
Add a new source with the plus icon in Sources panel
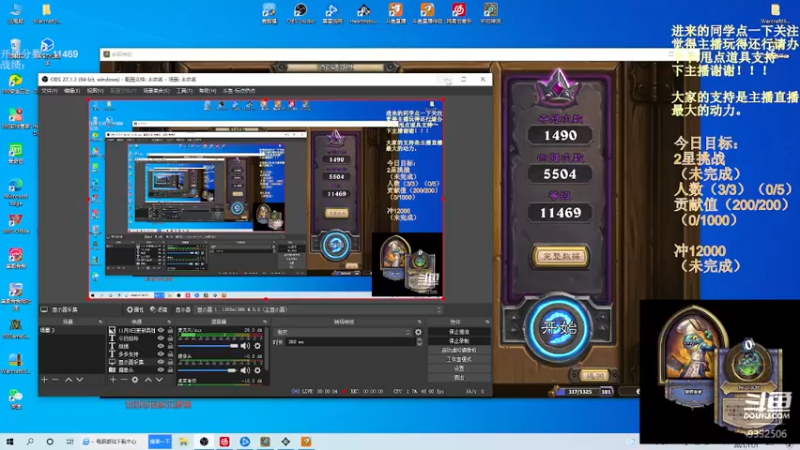[x=113, y=380]
